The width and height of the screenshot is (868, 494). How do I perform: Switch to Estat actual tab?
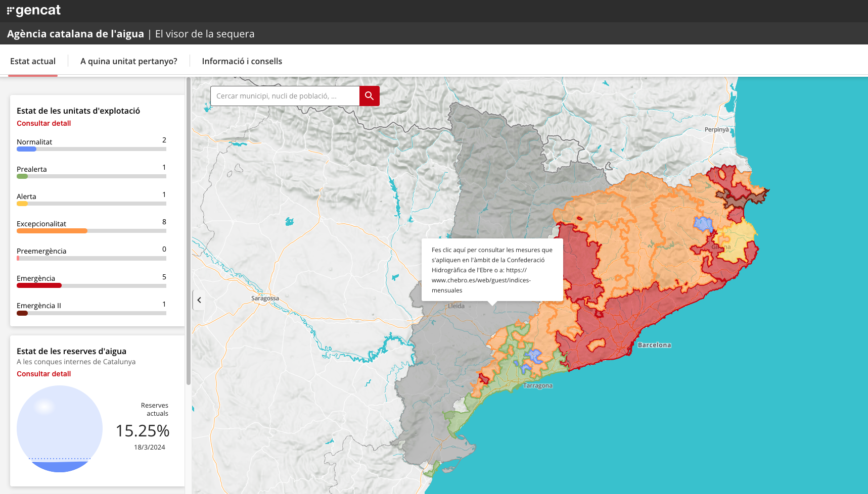point(33,61)
